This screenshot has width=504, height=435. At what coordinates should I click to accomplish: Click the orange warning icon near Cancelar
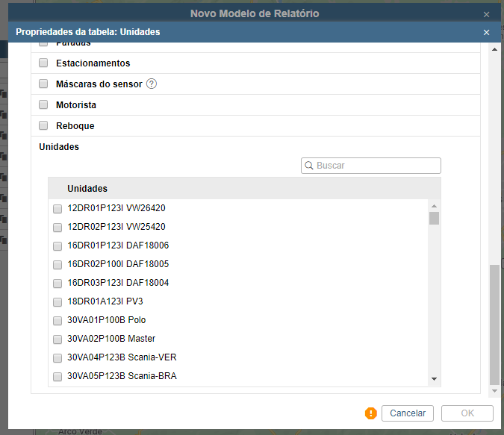[371, 413]
